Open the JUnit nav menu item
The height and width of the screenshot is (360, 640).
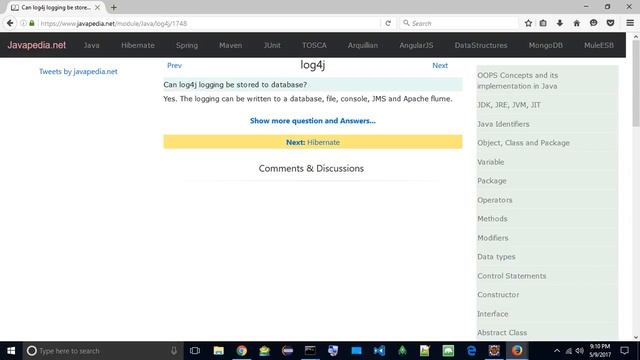[x=272, y=45]
